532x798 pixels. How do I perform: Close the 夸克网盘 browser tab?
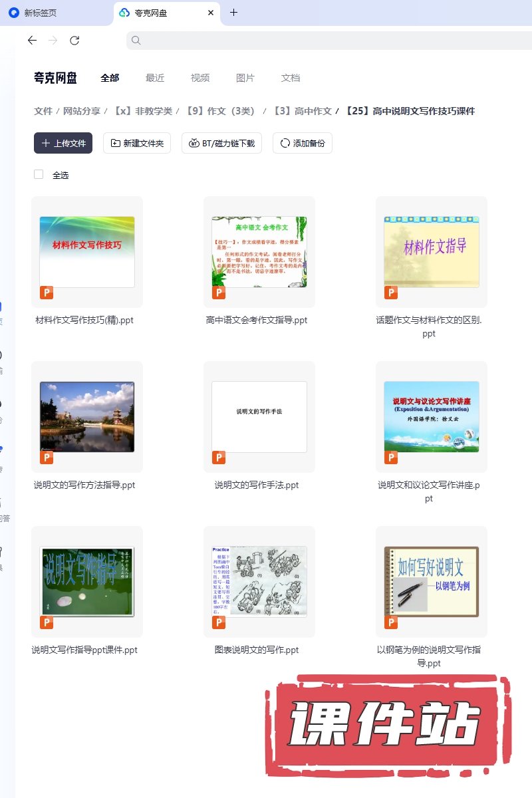coord(211,13)
